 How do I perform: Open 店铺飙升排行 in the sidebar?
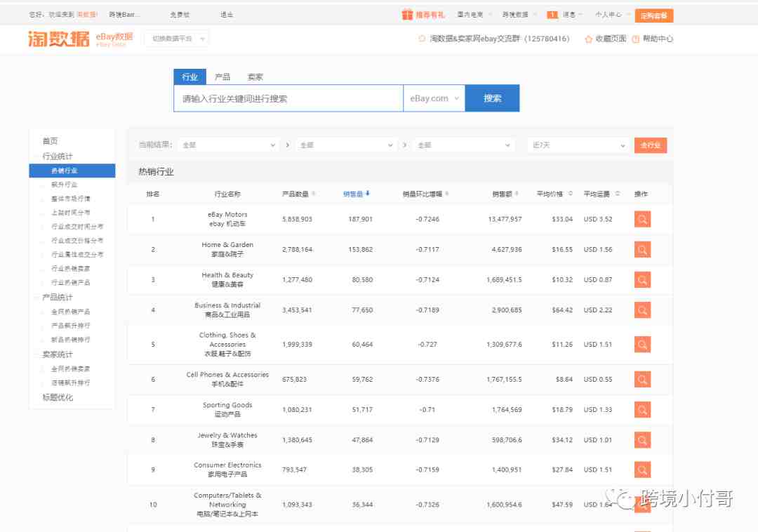coord(71,383)
